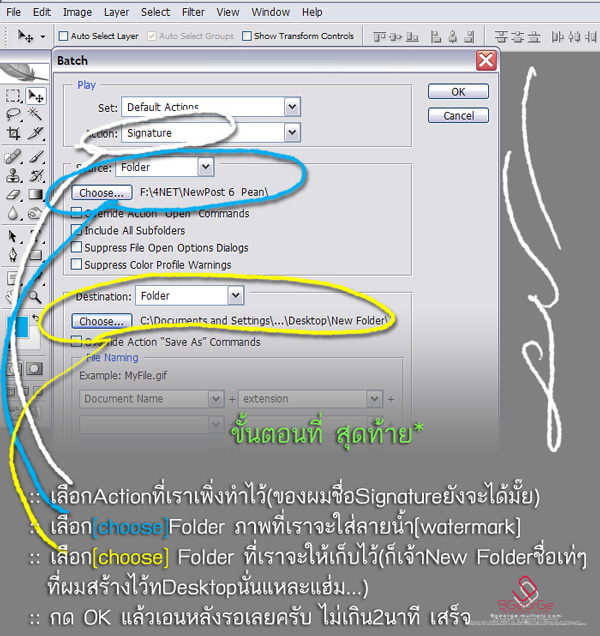This screenshot has height=636, width=600.
Task: Click Choose for the Destination folder
Action: (101, 321)
